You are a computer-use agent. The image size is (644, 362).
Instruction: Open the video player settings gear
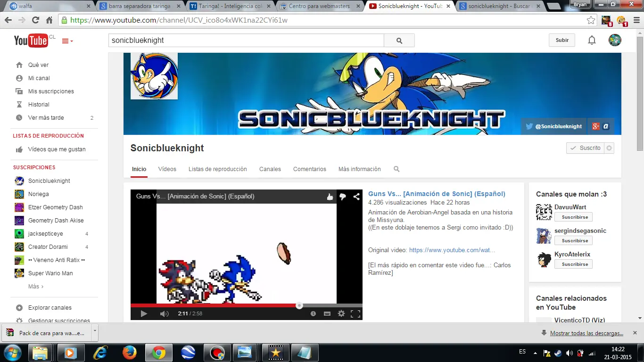point(341,313)
